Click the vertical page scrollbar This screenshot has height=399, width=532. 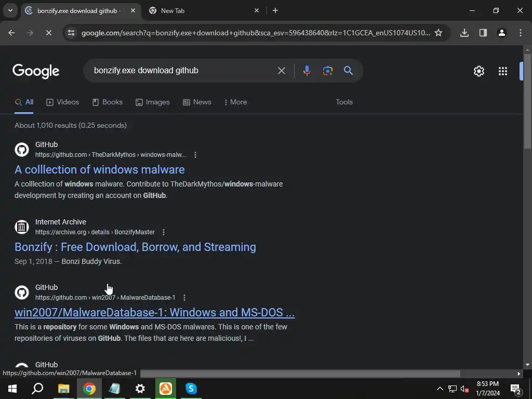pos(527,101)
